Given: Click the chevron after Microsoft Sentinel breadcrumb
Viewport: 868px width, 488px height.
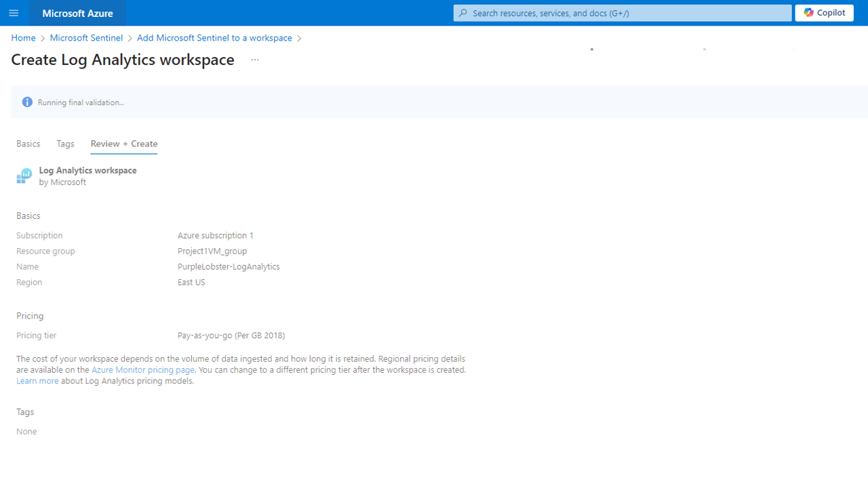Looking at the screenshot, I should pyautogui.click(x=130, y=39).
